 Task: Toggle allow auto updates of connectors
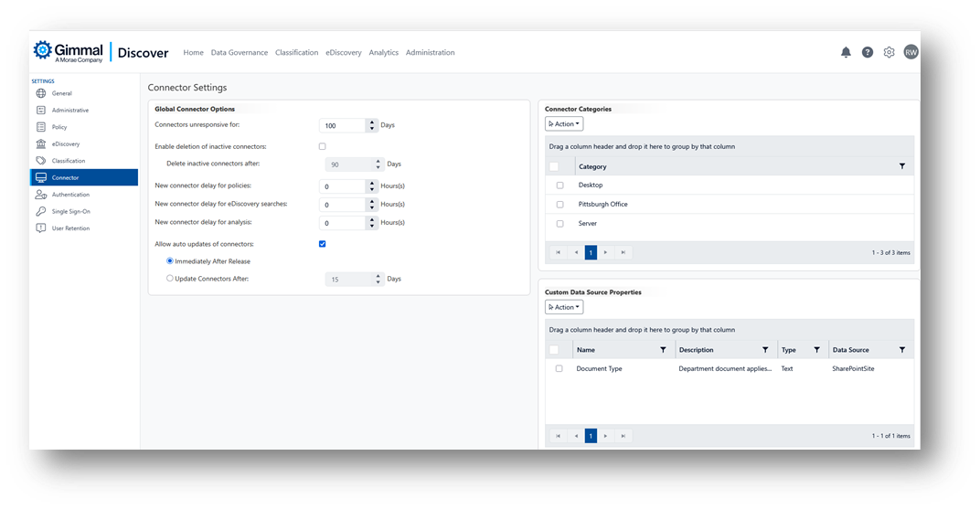pyautogui.click(x=322, y=244)
